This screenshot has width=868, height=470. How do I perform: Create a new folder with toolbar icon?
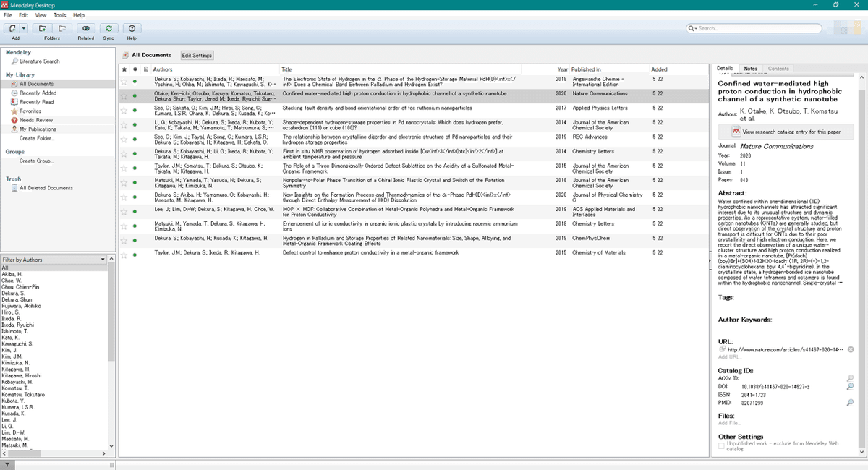point(43,28)
